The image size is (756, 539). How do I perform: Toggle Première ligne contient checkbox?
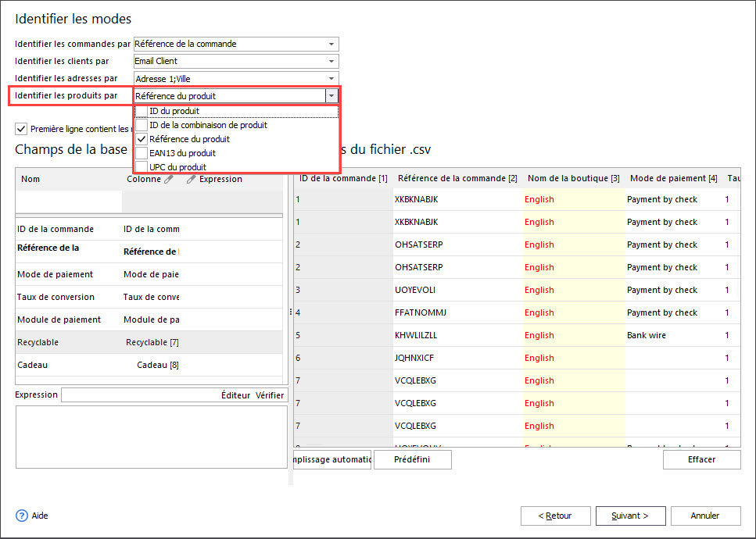(21, 129)
